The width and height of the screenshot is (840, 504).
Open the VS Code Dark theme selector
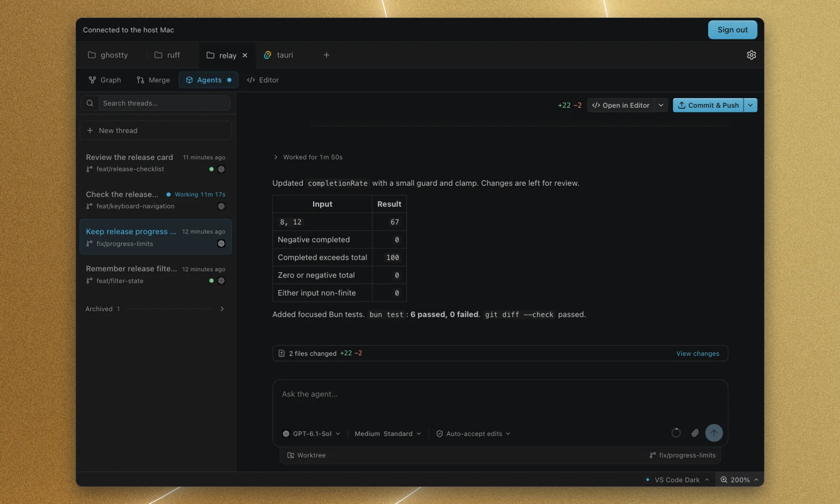(x=677, y=480)
